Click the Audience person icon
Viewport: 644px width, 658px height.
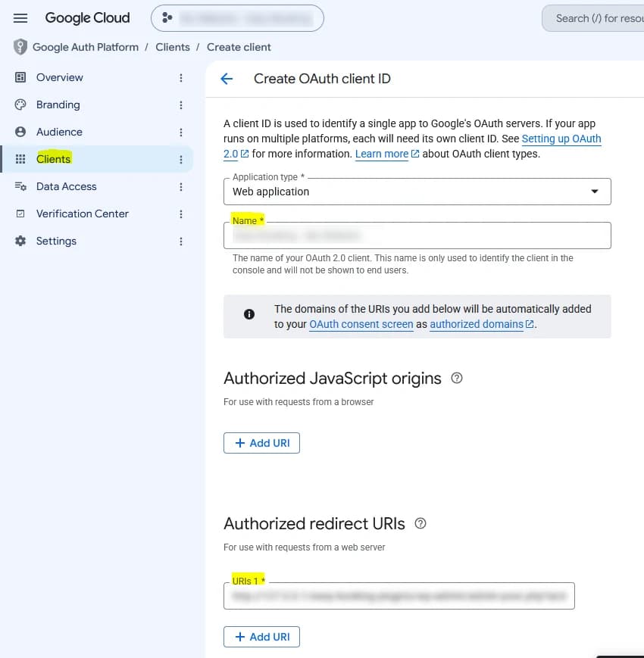pos(20,133)
